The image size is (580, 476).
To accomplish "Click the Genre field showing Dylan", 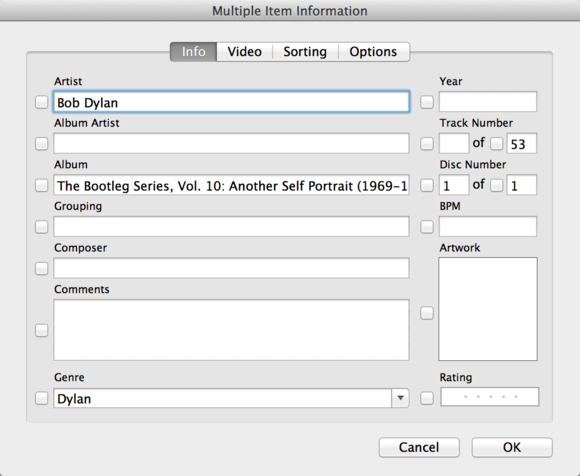I will (x=223, y=398).
